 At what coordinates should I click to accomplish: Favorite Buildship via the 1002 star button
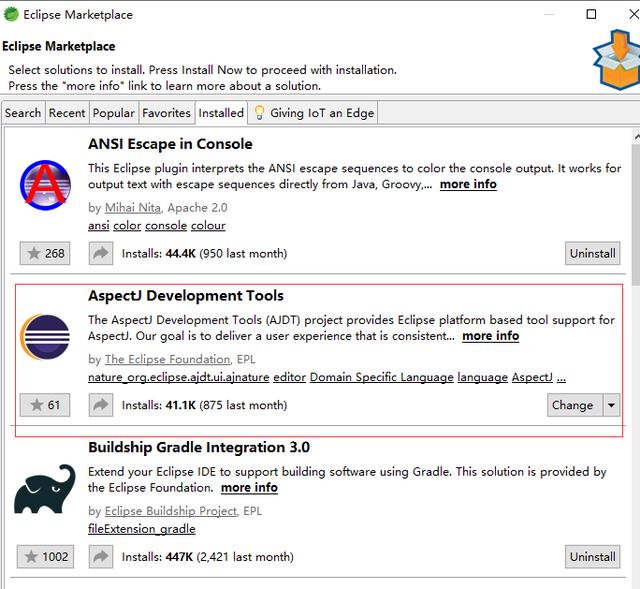45,557
